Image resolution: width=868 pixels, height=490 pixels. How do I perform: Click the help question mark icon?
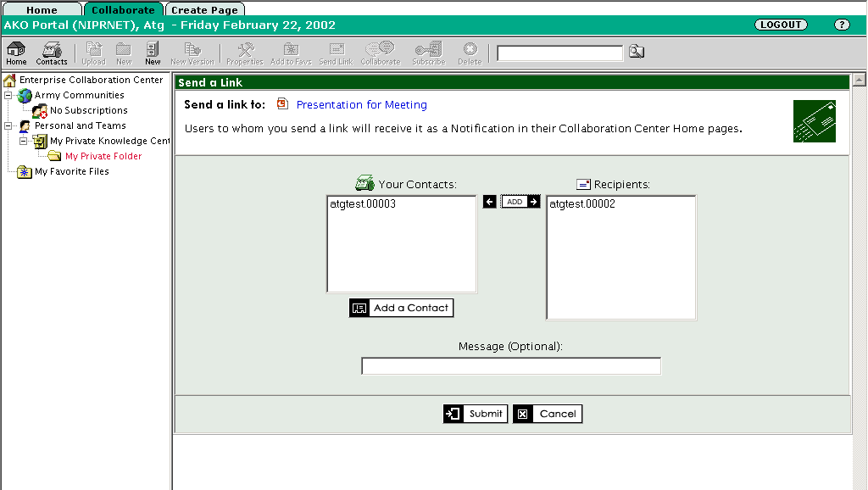tap(842, 25)
